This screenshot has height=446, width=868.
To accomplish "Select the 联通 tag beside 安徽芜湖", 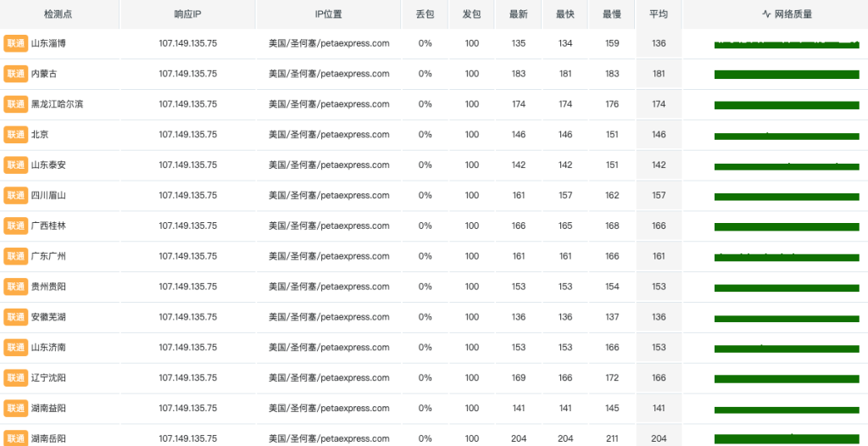I will pyautogui.click(x=16, y=317).
